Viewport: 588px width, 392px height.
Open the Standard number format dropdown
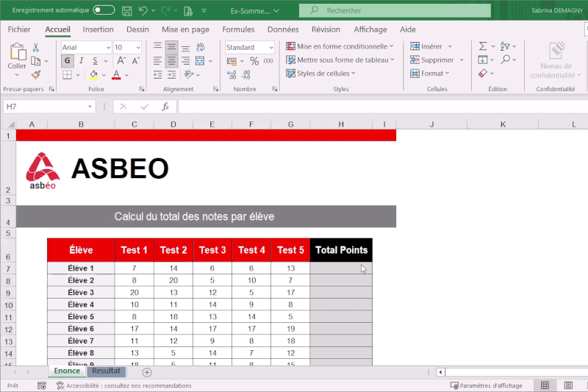click(270, 48)
